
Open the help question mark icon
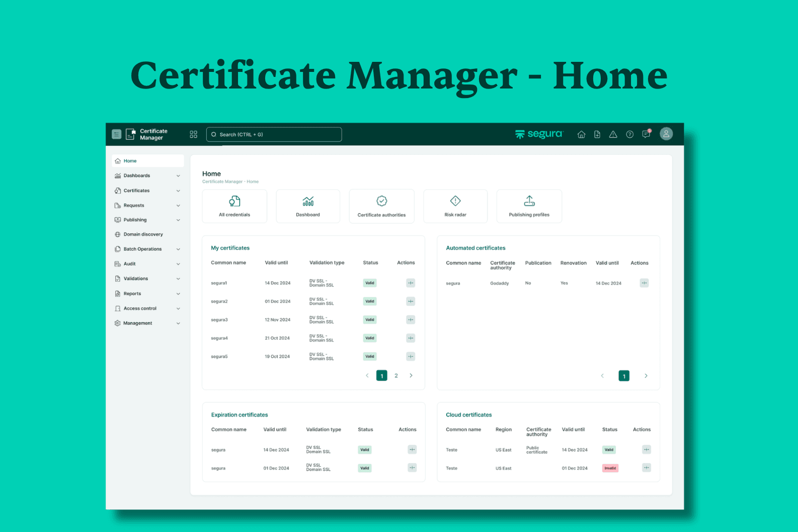[x=629, y=134]
